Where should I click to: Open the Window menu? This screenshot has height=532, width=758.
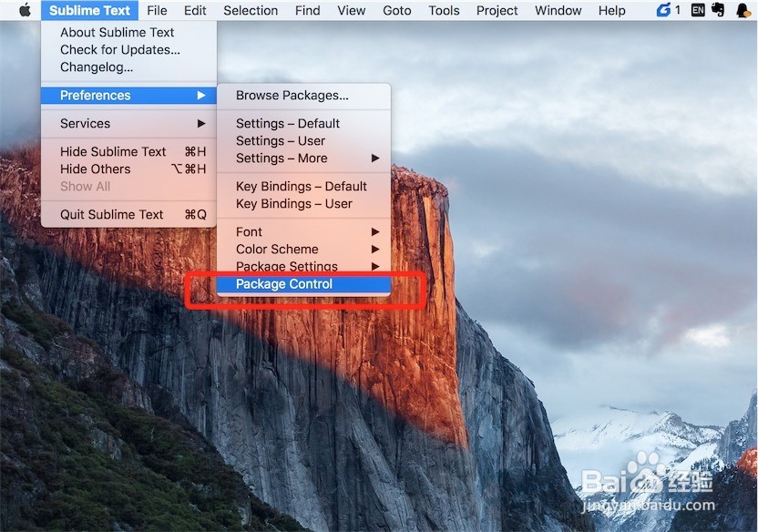coord(558,10)
